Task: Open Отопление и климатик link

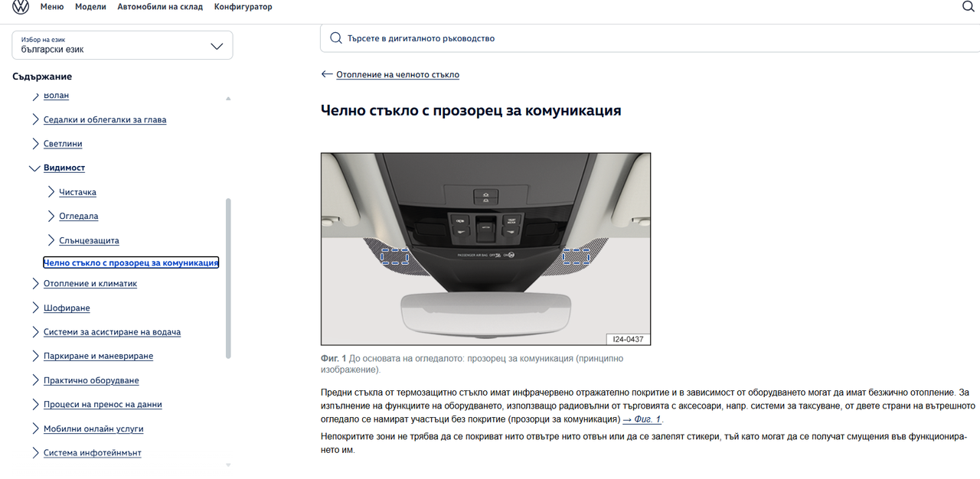Action: (x=90, y=283)
